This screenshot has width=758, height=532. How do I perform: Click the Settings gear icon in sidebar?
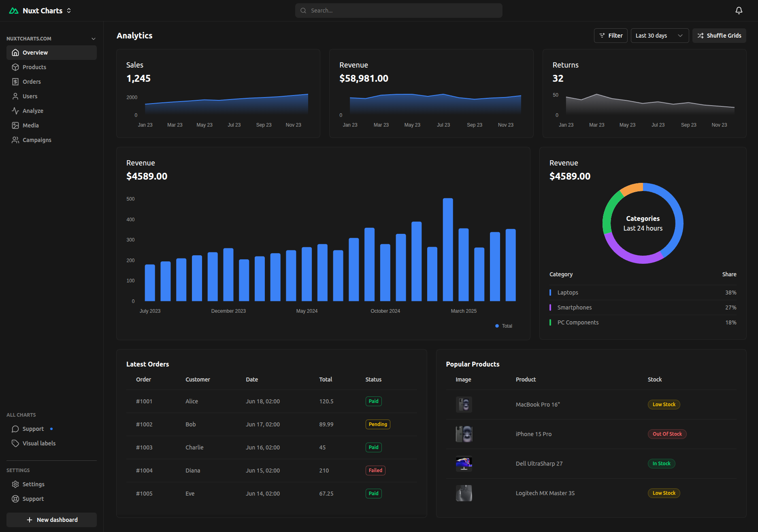pyautogui.click(x=15, y=484)
